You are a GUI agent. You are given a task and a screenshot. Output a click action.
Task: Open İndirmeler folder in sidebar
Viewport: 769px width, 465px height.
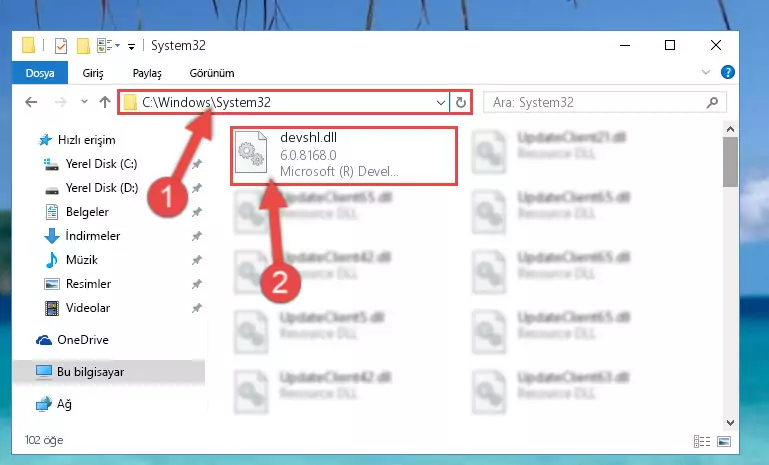pos(82,236)
